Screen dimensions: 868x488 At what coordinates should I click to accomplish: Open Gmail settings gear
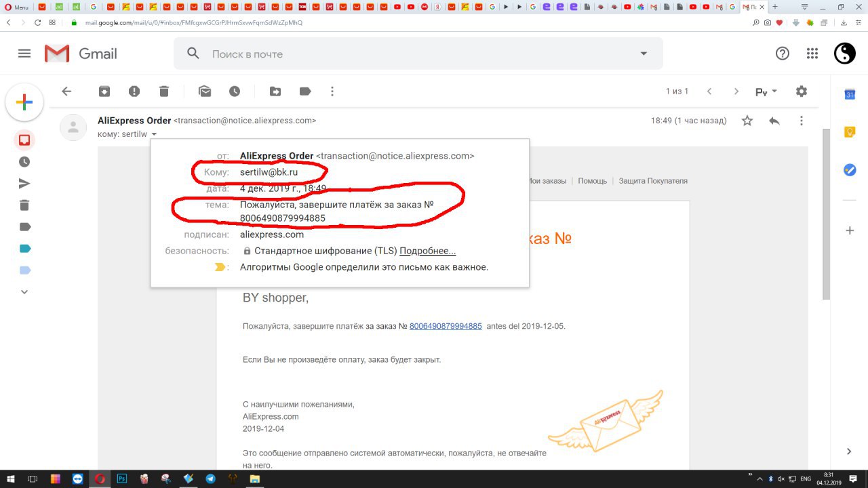pos(802,91)
